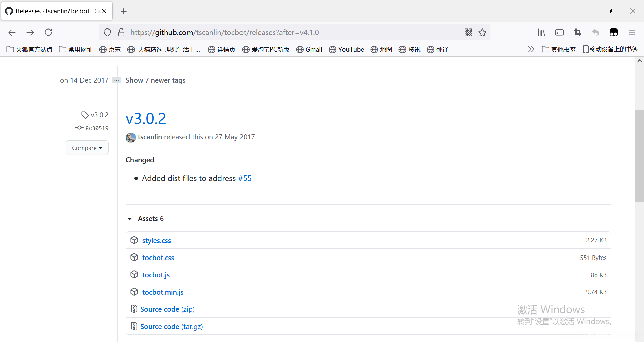Download tocbot.css asset
The image size is (644, 342).
(x=158, y=258)
